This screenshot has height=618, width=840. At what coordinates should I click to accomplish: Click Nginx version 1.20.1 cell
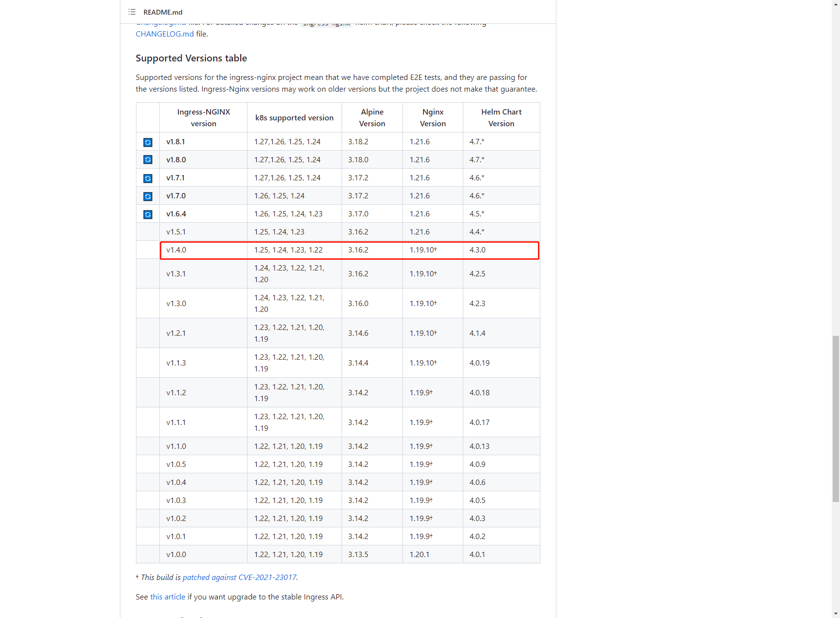433,555
